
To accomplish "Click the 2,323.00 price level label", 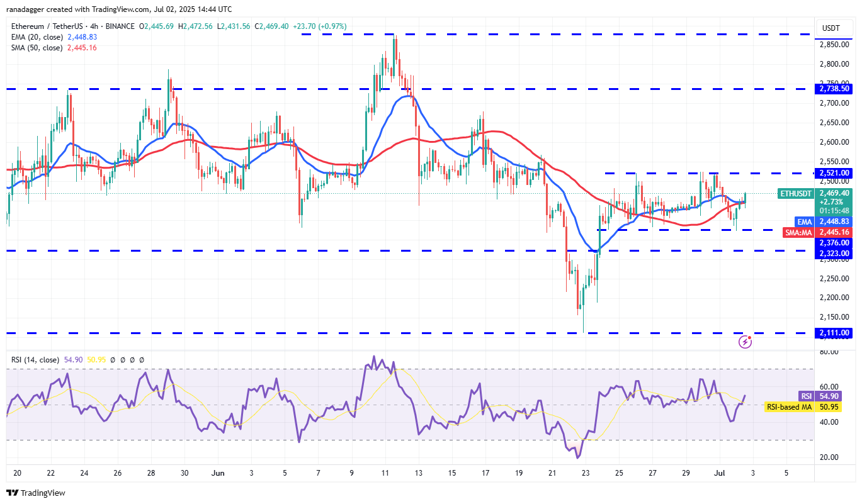I will click(x=834, y=253).
